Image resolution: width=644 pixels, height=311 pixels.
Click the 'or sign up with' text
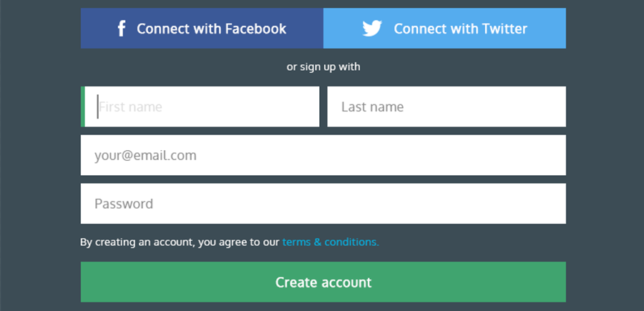323,67
